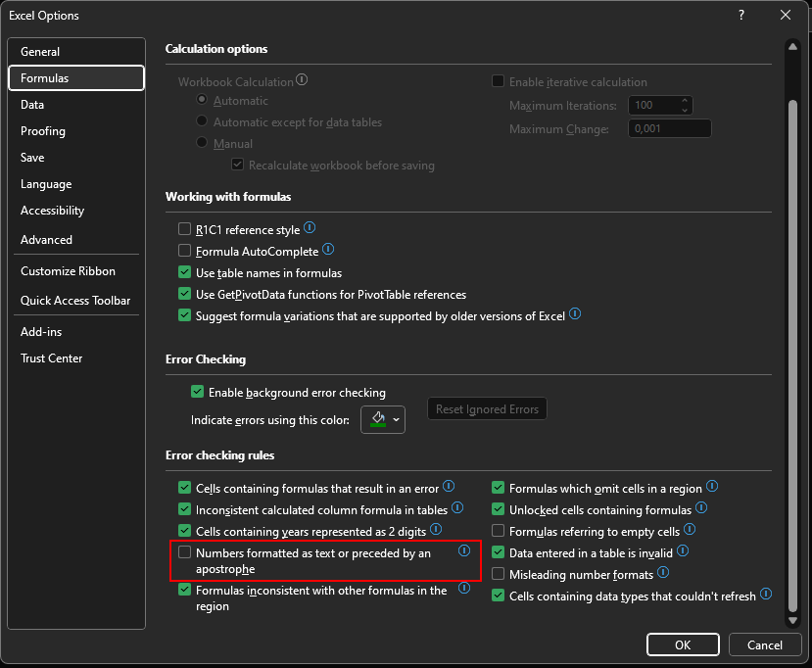Image resolution: width=812 pixels, height=668 pixels.
Task: Click info icon next to R1C1 reference style
Action: click(x=310, y=228)
